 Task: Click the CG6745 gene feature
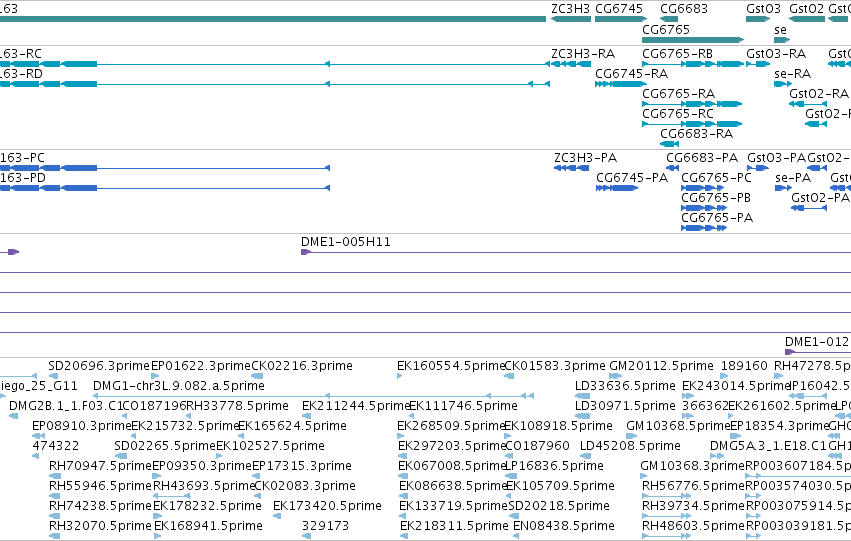pyautogui.click(x=620, y=19)
